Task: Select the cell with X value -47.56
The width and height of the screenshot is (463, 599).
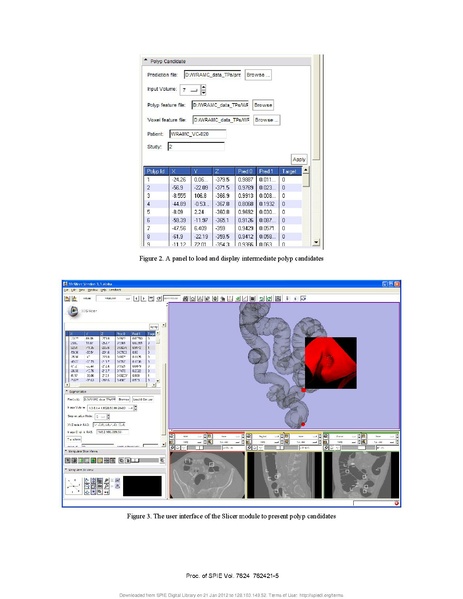Action: coord(180,228)
